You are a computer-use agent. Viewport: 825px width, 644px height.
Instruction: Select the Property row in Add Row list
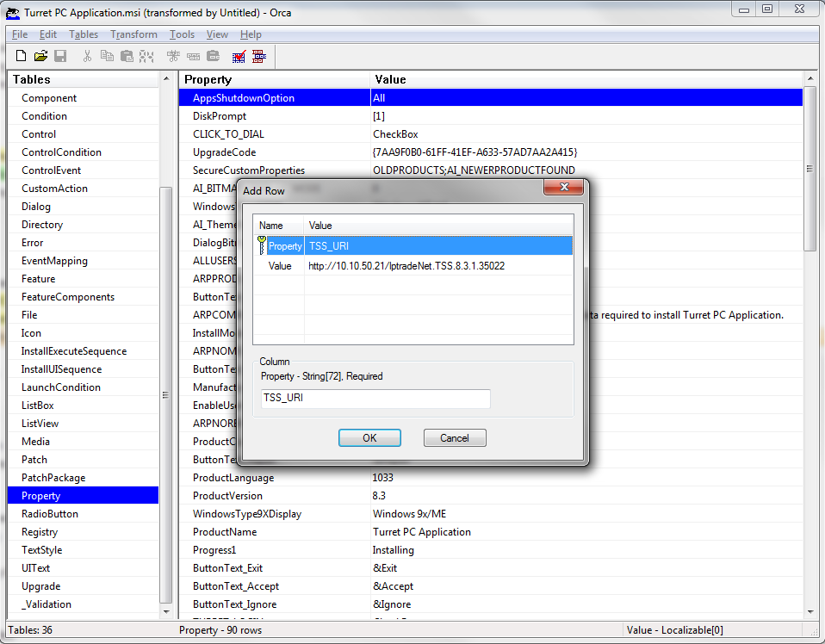[413, 245]
